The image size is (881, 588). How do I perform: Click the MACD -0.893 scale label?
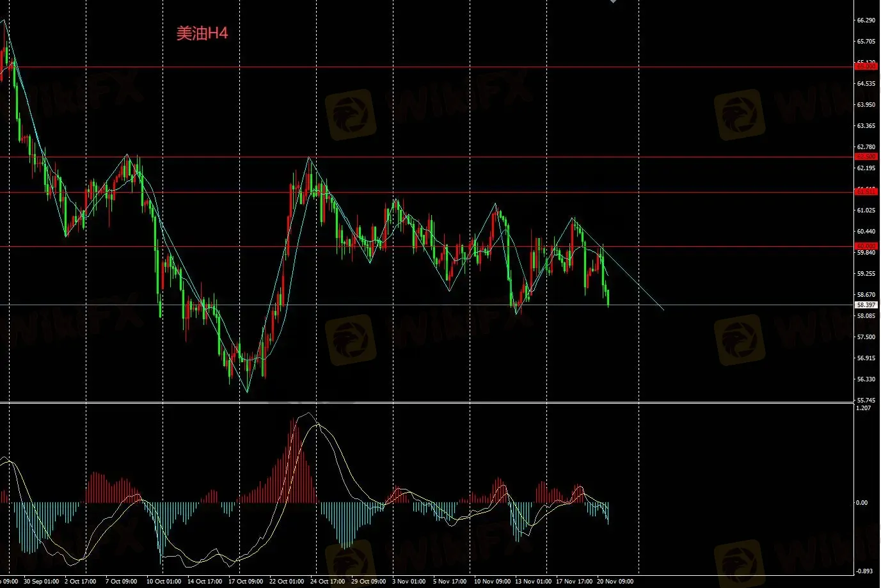point(864,571)
